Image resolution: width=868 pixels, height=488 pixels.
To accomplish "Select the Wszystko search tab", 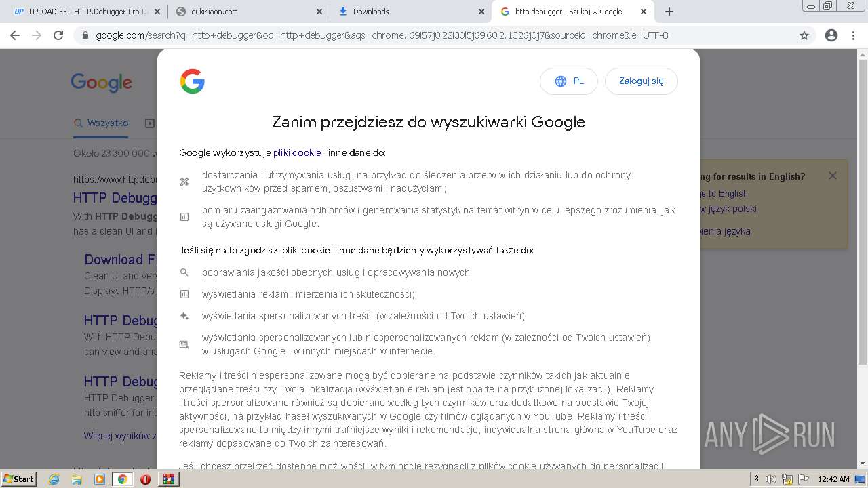I will pyautogui.click(x=101, y=123).
